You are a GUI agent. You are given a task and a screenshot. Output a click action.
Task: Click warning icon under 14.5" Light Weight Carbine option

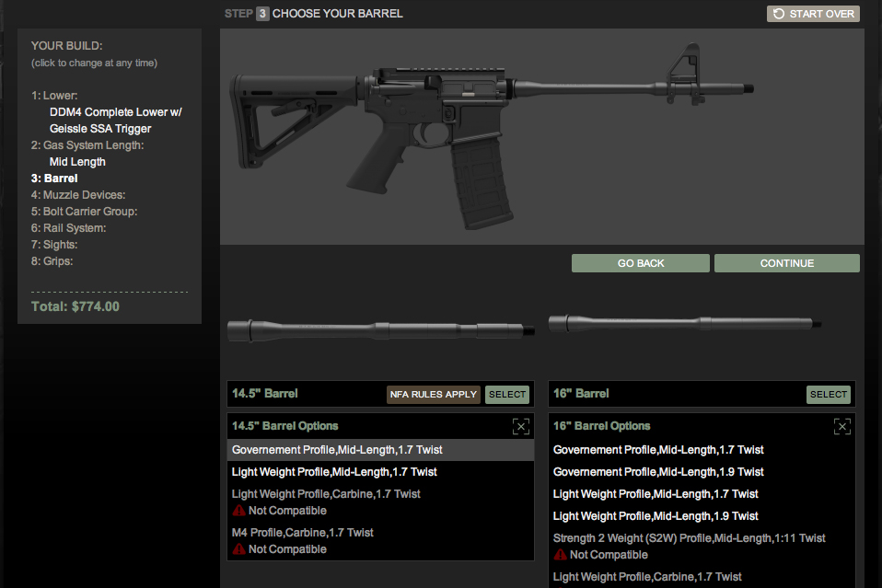click(x=238, y=511)
